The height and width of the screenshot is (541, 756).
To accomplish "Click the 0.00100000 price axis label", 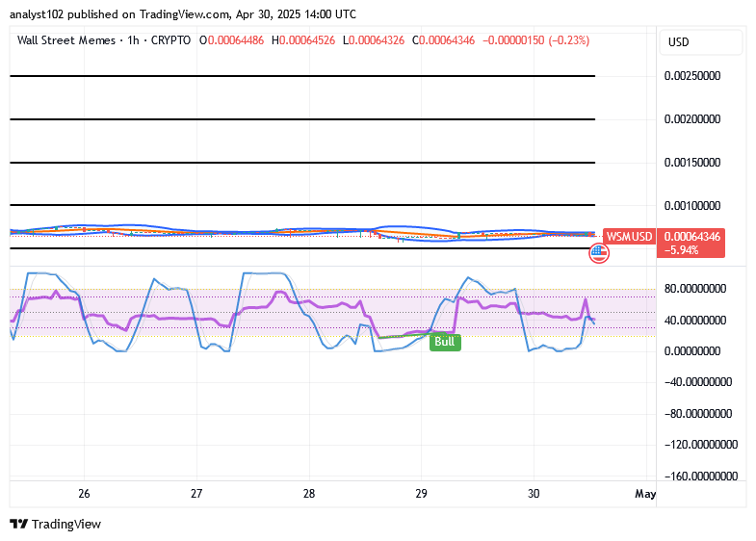I will (x=691, y=206).
